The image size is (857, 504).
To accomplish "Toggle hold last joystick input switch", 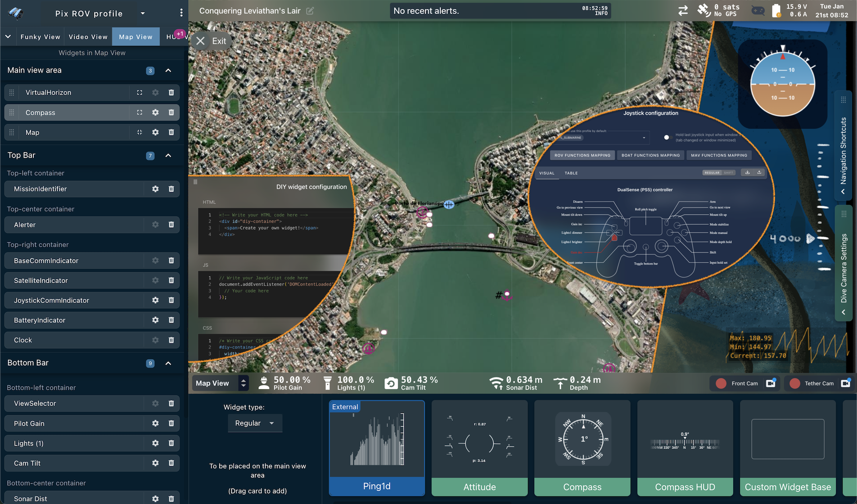I will point(667,137).
